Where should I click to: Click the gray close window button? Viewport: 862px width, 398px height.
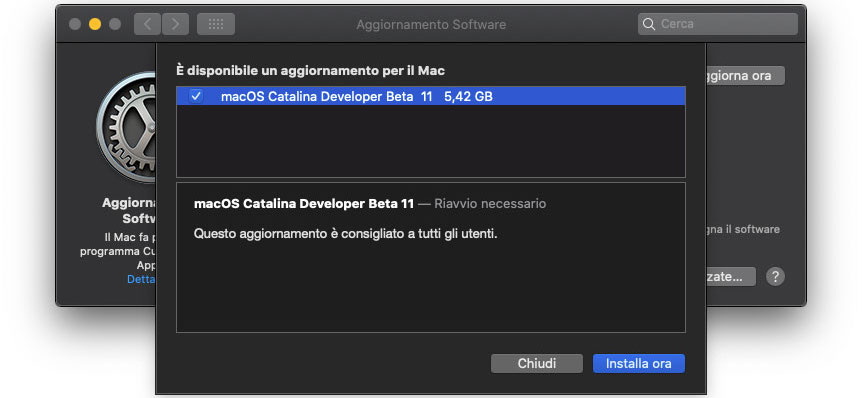pos(75,24)
